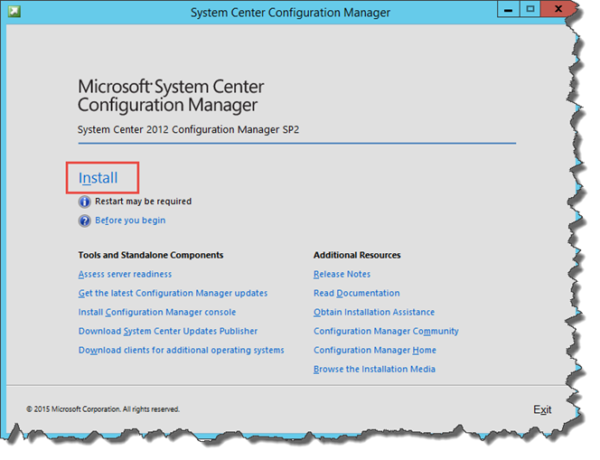Click the help icon beside Before you begin
Screen dimensions: 600x460
point(84,220)
